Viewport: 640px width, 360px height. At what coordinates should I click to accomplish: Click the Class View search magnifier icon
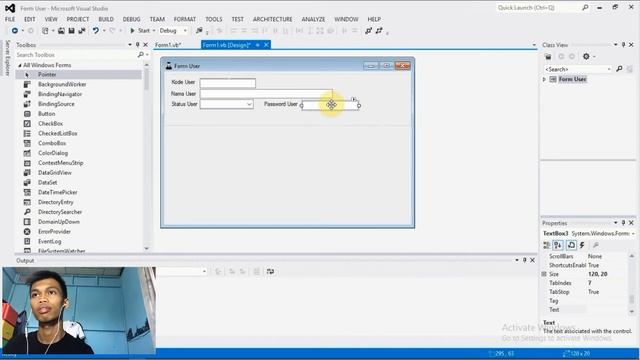619,69
